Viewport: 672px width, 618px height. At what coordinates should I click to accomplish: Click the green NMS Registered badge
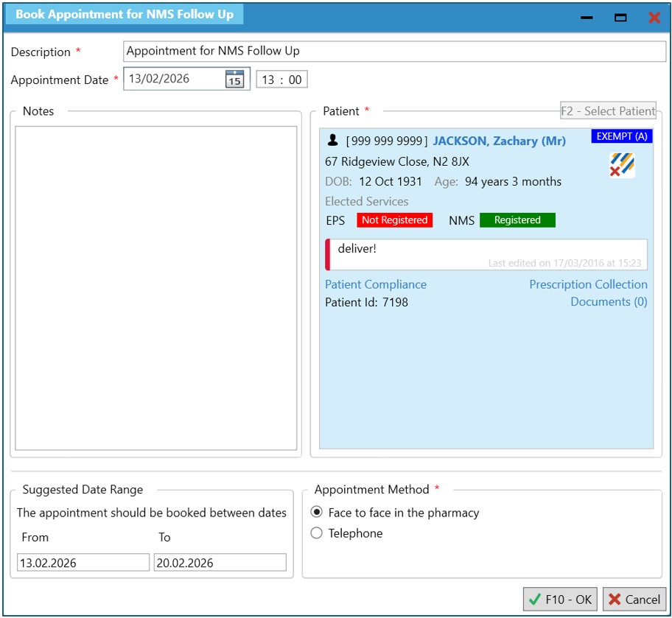(x=517, y=220)
